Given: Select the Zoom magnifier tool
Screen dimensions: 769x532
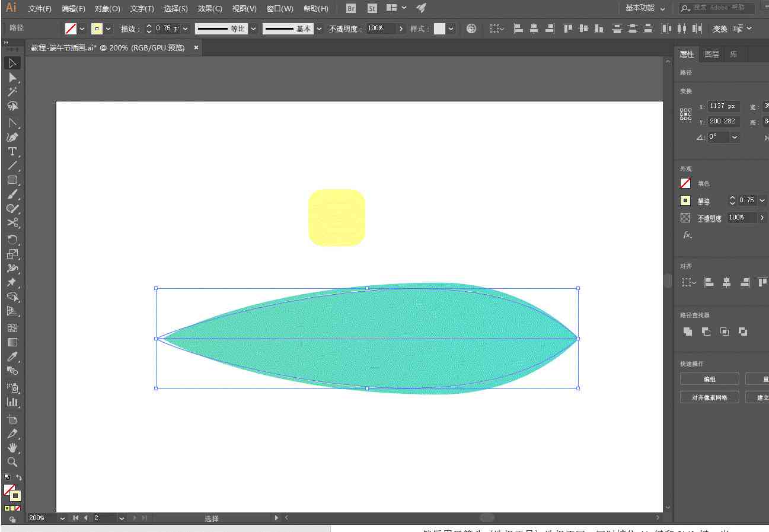Looking at the screenshot, I should [x=12, y=462].
